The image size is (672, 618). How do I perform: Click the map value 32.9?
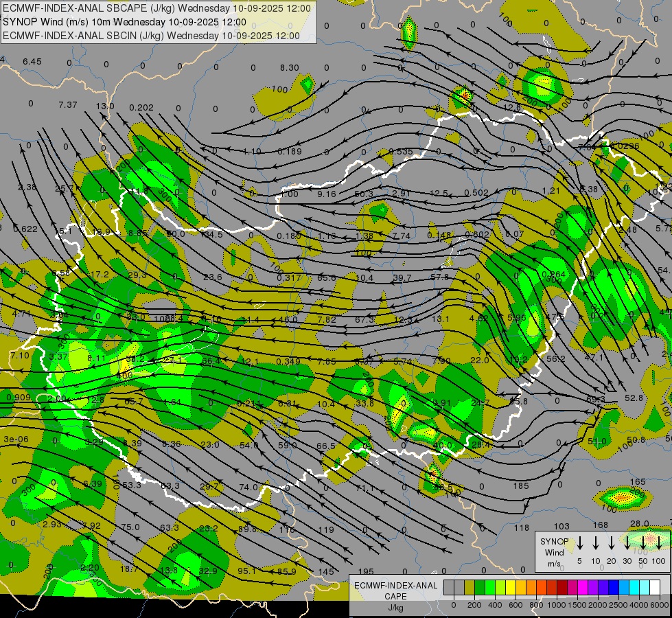click(208, 571)
